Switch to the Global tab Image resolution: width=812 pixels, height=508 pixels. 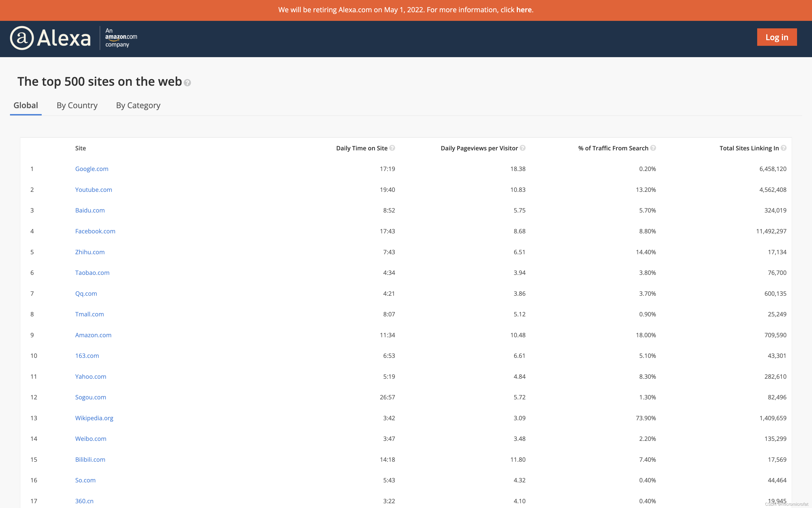coord(26,105)
